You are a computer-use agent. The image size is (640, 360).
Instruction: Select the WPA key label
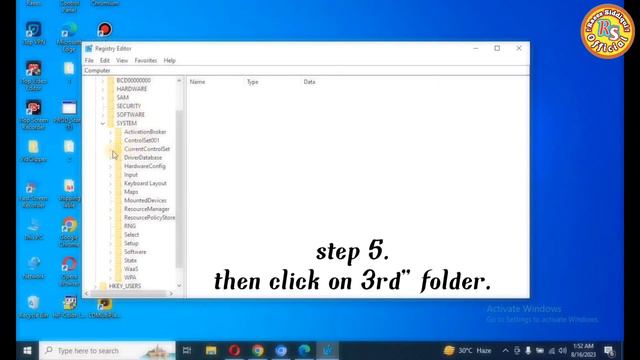coord(130,278)
